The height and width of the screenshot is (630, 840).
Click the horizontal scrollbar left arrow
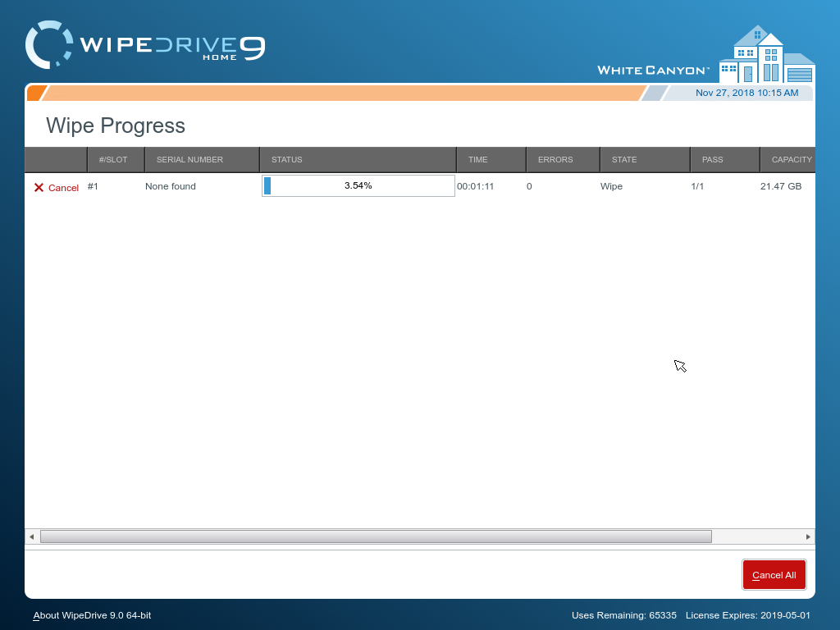[x=32, y=536]
